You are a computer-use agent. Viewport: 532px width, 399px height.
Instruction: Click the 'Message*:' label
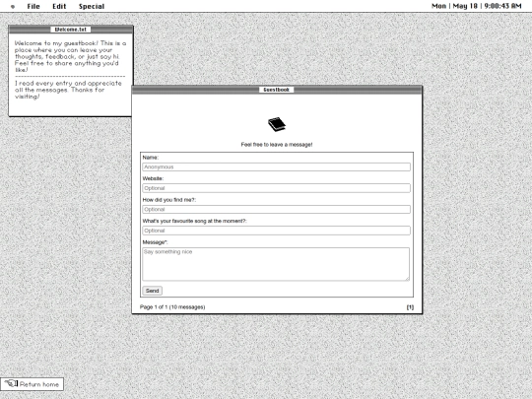tap(155, 242)
